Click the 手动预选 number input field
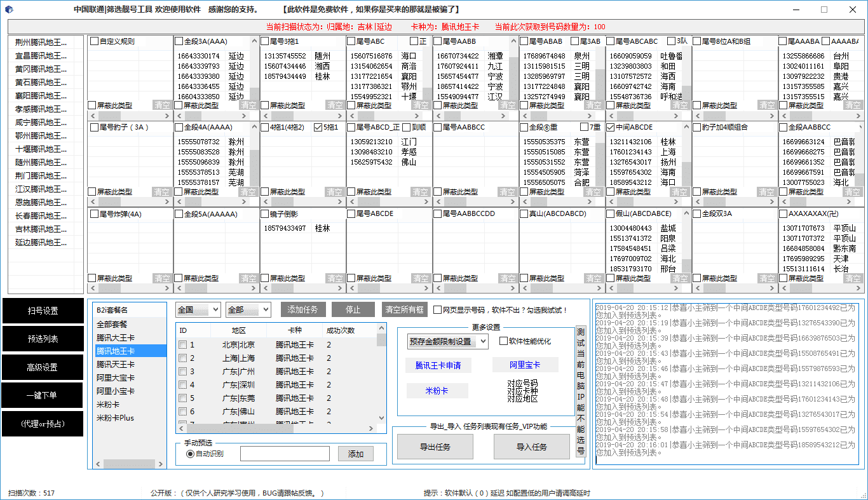 [285, 454]
